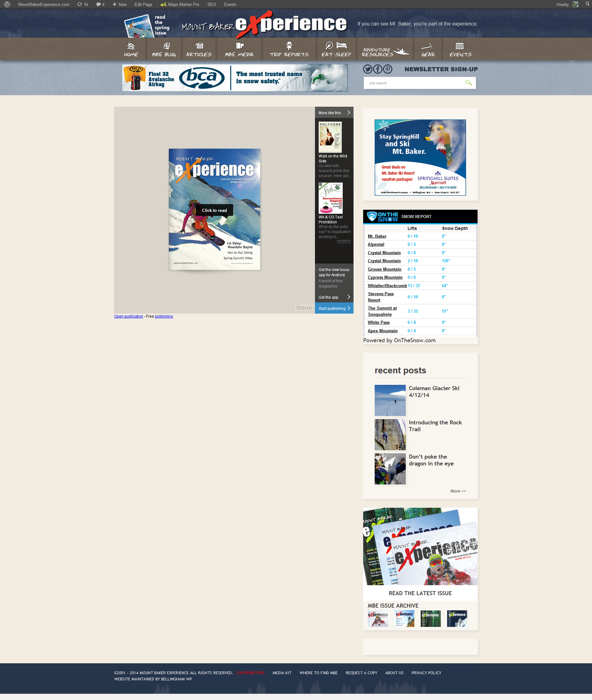The image size is (592, 700).
Task: Click the Trip Reports tree sign icon
Action: 289,46
